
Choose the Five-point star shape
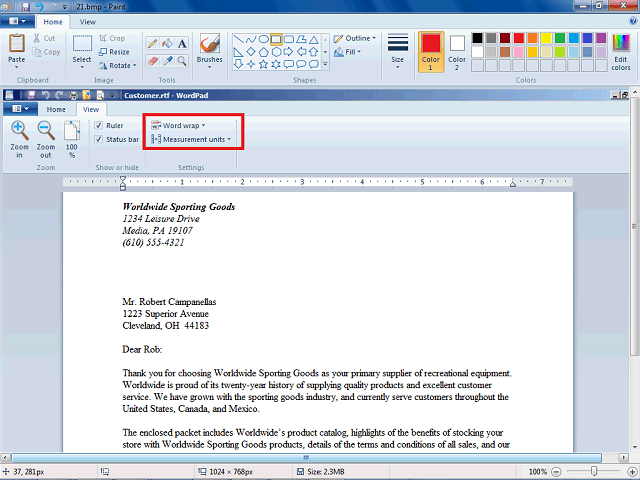[264, 64]
